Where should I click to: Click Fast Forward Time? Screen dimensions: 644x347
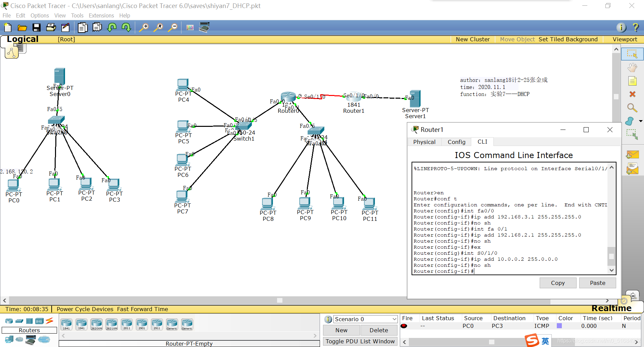click(143, 309)
